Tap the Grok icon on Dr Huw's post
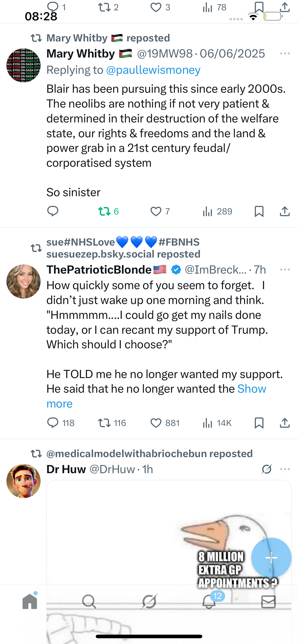Image resolution: width=298 pixels, height=644 pixels. point(266,469)
